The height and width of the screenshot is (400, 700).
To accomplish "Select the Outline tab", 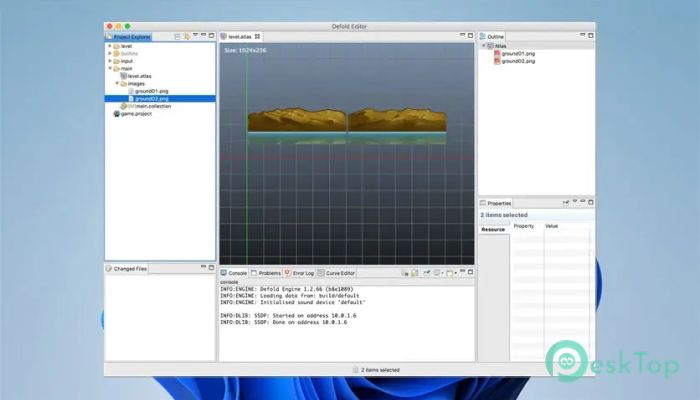I will click(x=492, y=37).
